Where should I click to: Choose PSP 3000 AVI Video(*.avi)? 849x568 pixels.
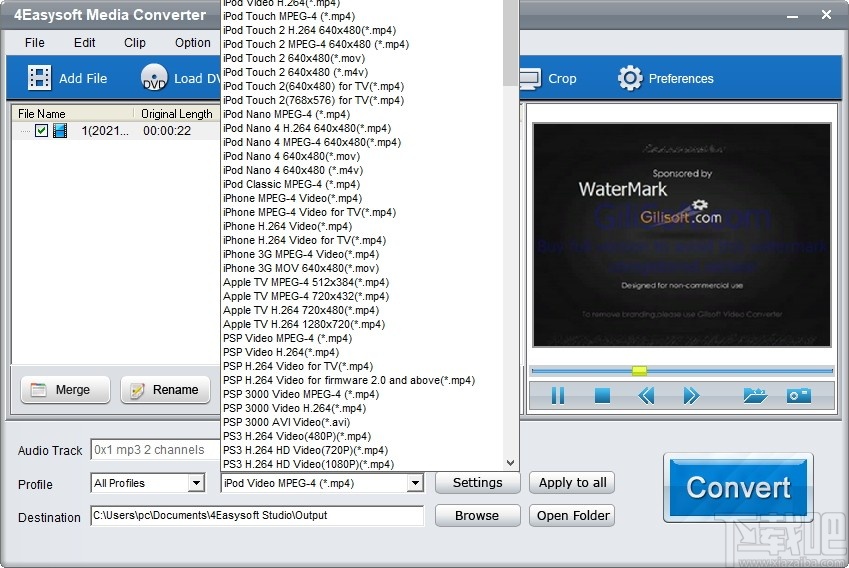click(x=286, y=422)
